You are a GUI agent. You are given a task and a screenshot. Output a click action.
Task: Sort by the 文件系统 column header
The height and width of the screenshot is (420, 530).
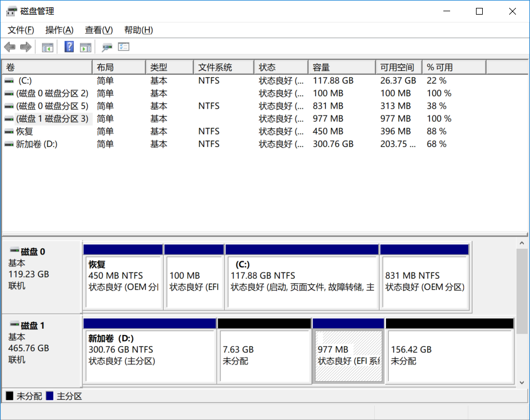224,68
